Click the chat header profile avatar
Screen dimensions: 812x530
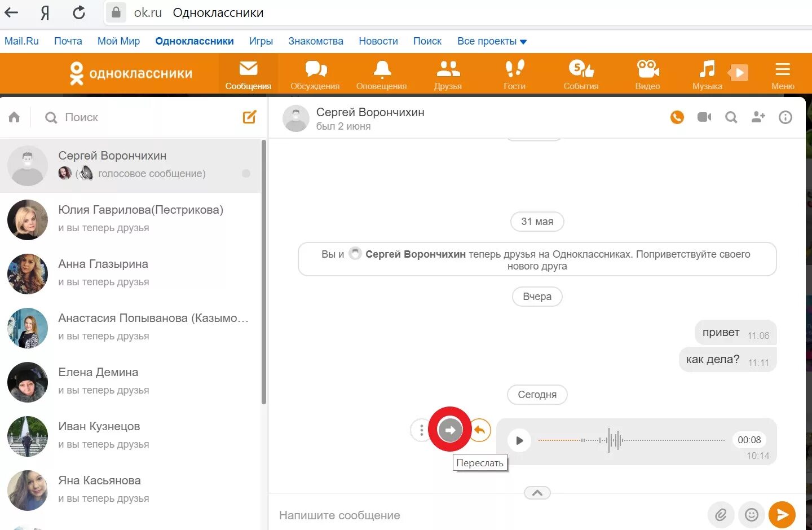pyautogui.click(x=296, y=118)
